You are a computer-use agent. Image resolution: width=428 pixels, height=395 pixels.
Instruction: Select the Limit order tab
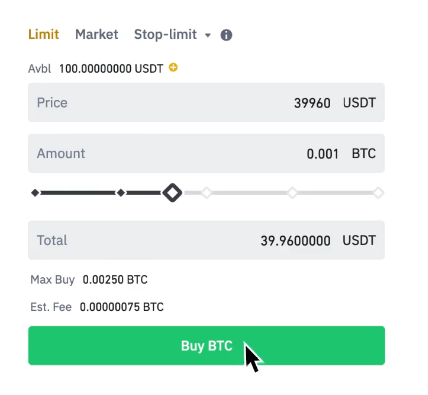tap(44, 34)
